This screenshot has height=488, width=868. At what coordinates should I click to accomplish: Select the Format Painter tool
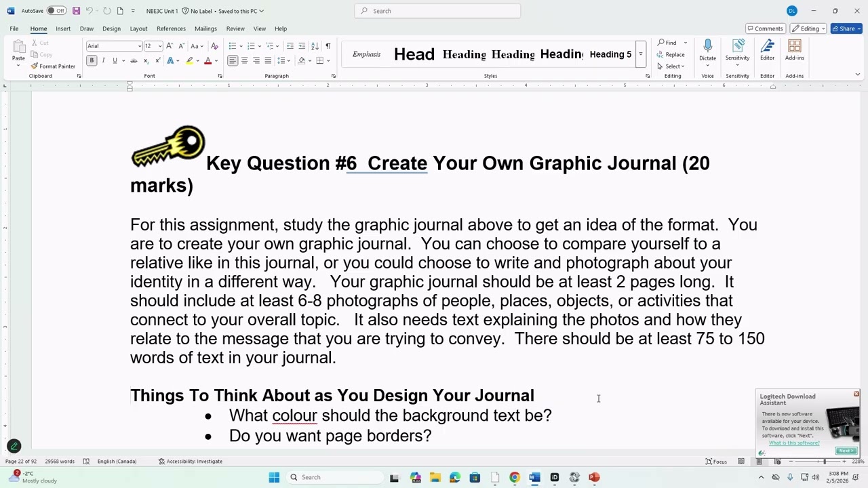tap(53, 66)
